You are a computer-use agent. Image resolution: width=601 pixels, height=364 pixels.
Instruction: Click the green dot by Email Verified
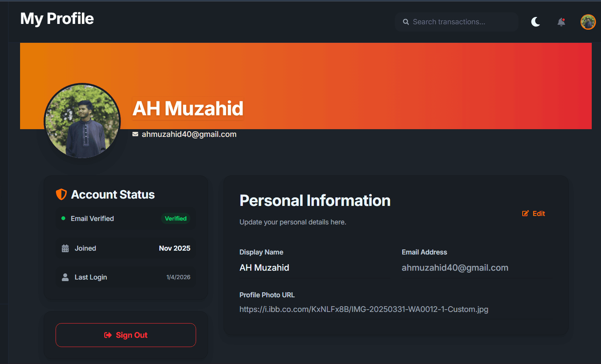(63, 218)
